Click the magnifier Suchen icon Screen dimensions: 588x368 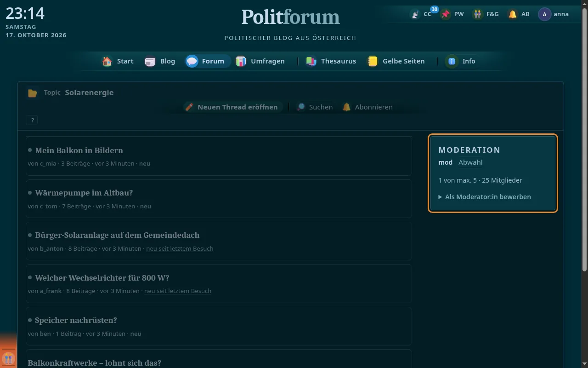click(300, 107)
